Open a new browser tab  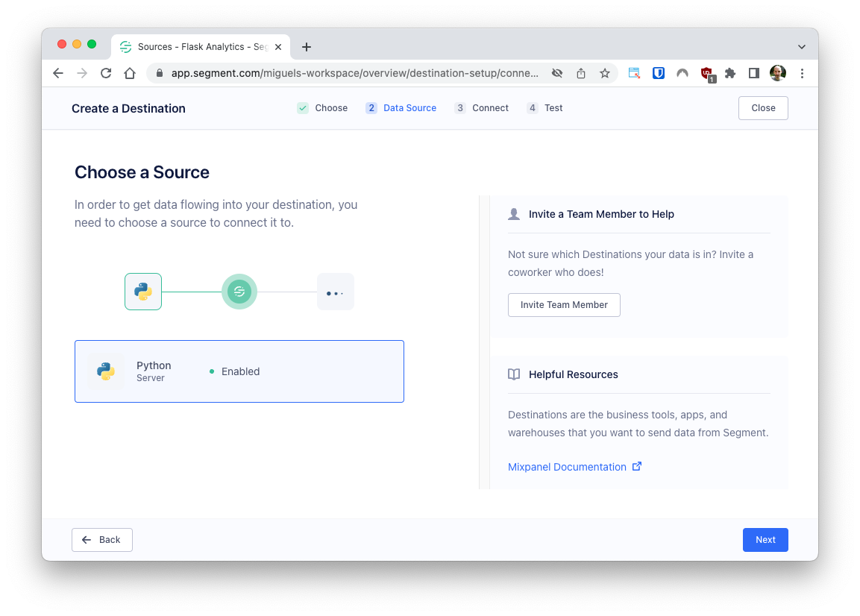(307, 47)
